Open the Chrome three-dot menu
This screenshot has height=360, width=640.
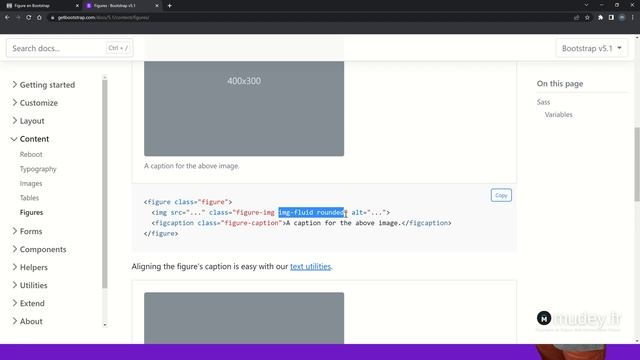click(633, 18)
